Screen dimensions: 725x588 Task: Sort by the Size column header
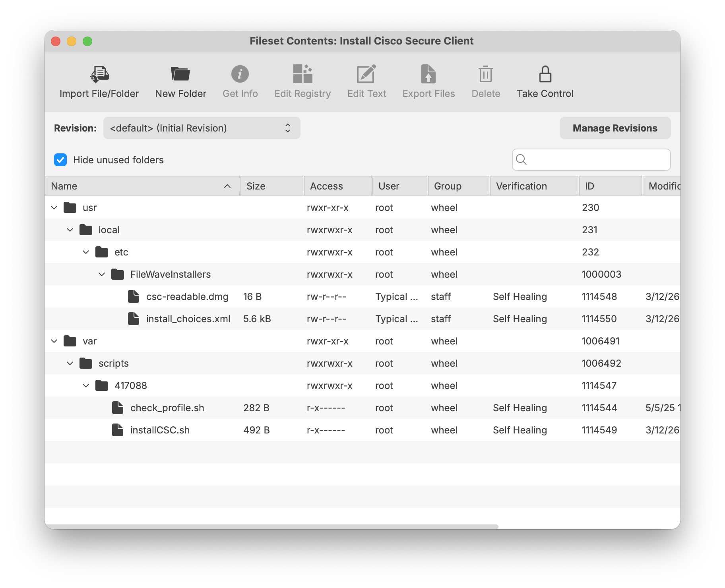pos(271,186)
